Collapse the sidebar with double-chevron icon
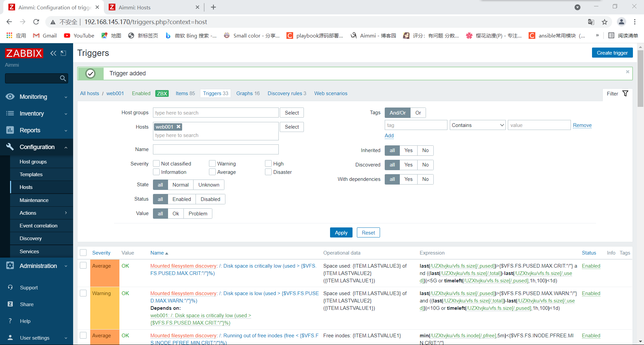 [x=53, y=53]
